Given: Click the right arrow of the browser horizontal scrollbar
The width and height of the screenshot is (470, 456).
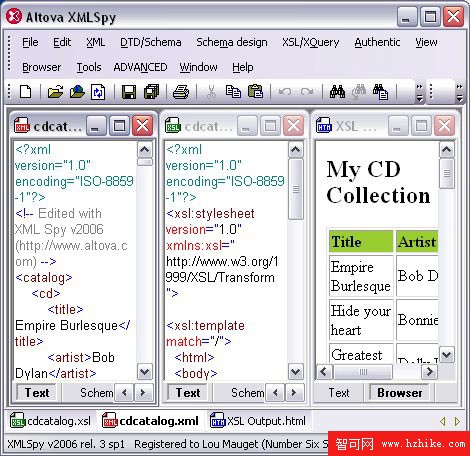Looking at the screenshot, I should click(430, 371).
